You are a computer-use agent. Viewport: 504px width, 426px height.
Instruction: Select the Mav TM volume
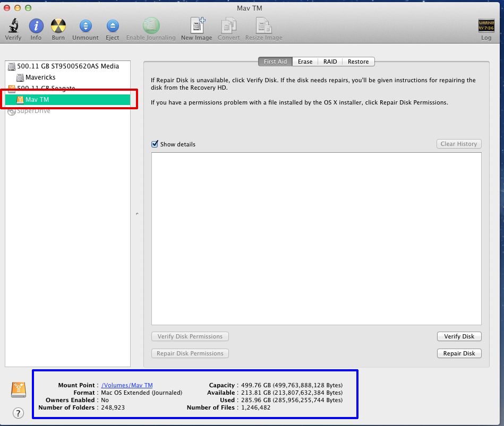click(67, 100)
